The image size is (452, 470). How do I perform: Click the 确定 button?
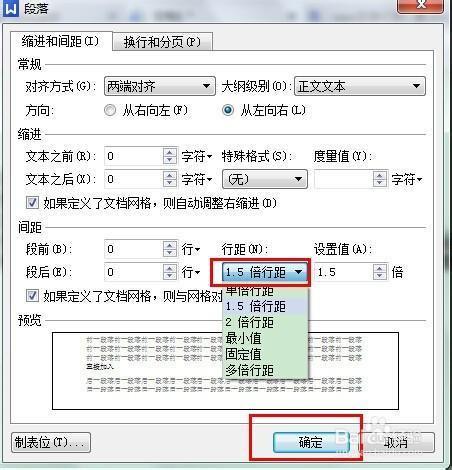311,442
